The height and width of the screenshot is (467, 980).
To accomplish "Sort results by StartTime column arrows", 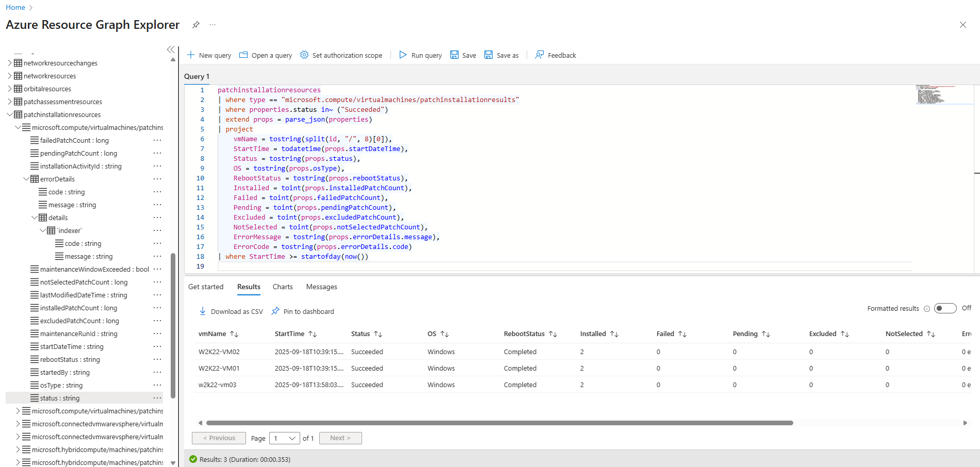I will (313, 334).
